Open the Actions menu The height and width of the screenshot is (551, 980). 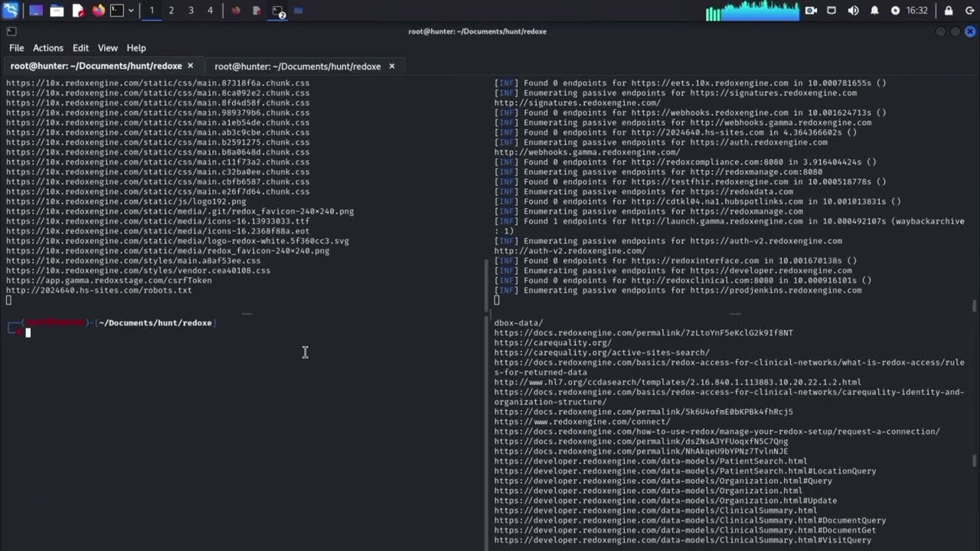pos(48,47)
